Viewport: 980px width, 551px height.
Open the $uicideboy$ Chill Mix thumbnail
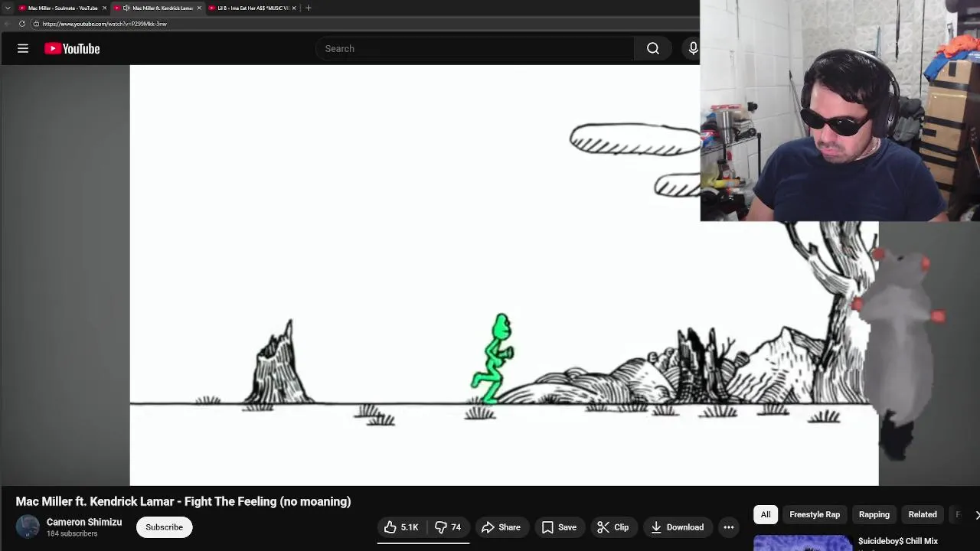[803, 543]
